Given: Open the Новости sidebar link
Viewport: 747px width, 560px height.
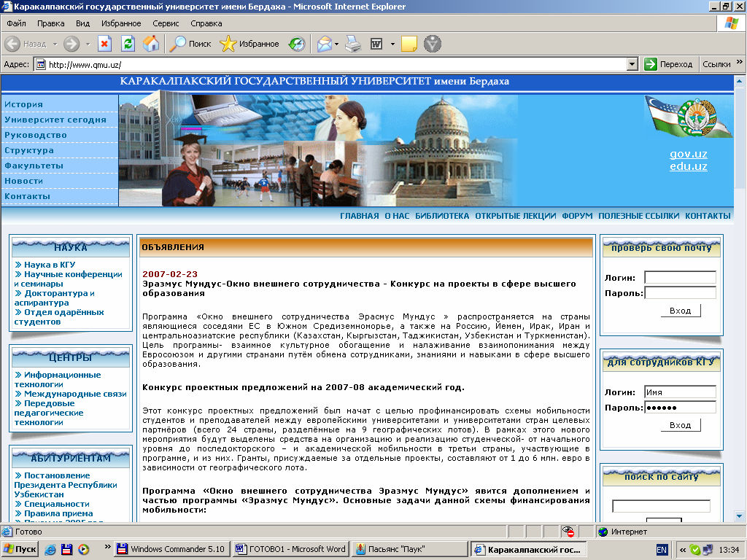Looking at the screenshot, I should pos(24,181).
